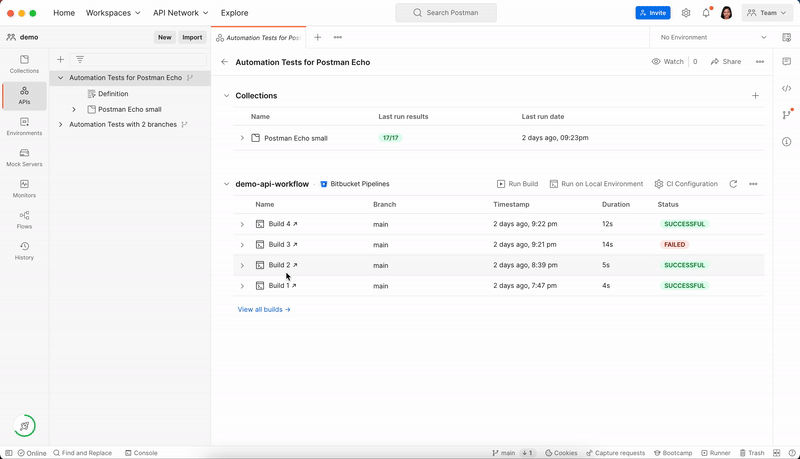Image resolution: width=800 pixels, height=459 pixels.
Task: Toggle Watch on this API
Action: tap(667, 62)
